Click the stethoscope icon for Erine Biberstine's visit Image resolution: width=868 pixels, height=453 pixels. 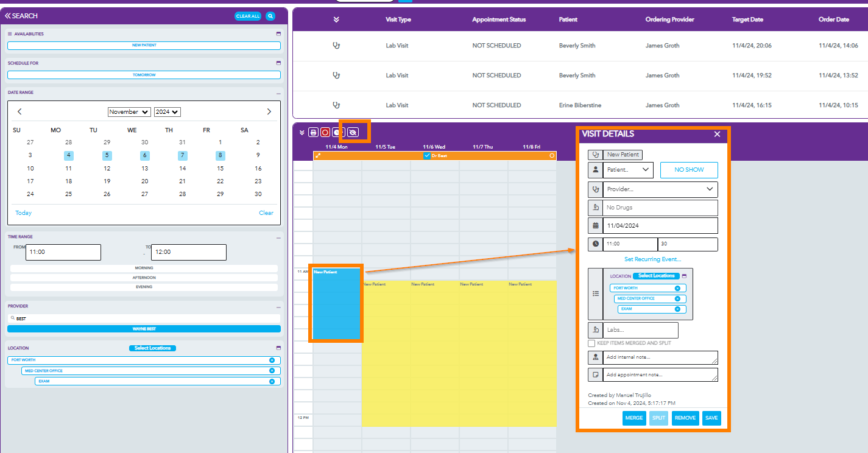(x=336, y=105)
